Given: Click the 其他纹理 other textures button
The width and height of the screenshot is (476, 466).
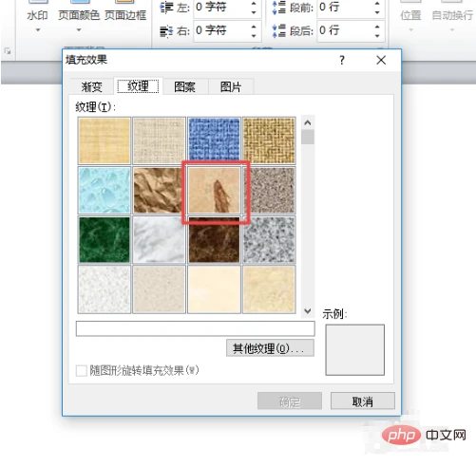Looking at the screenshot, I should [x=270, y=348].
